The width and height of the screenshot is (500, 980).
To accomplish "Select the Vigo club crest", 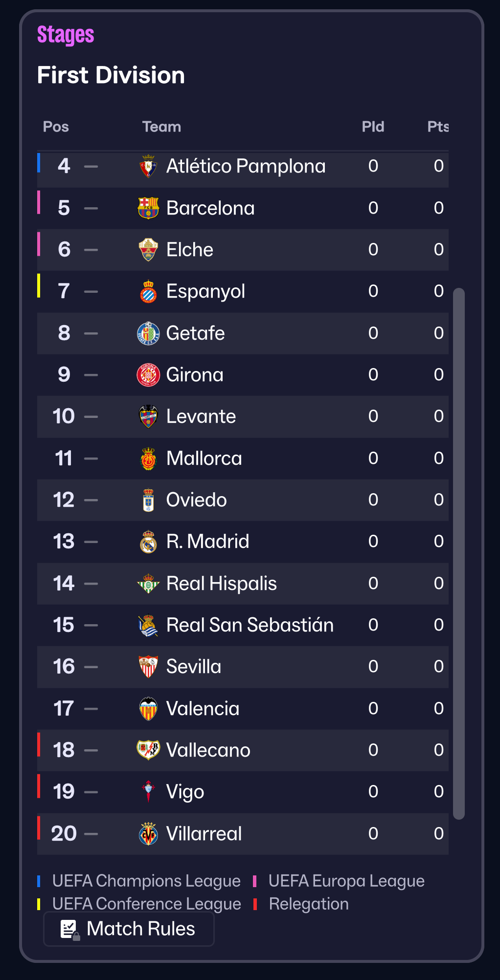I will [x=148, y=792].
